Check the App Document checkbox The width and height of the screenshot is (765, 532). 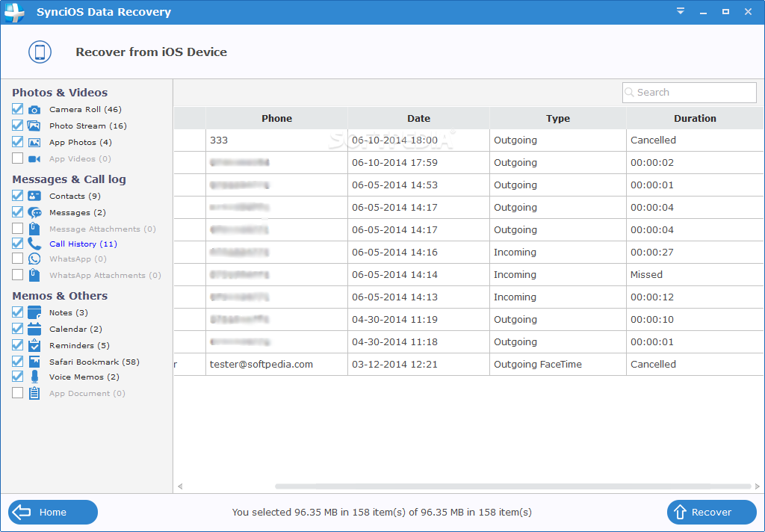(18, 393)
